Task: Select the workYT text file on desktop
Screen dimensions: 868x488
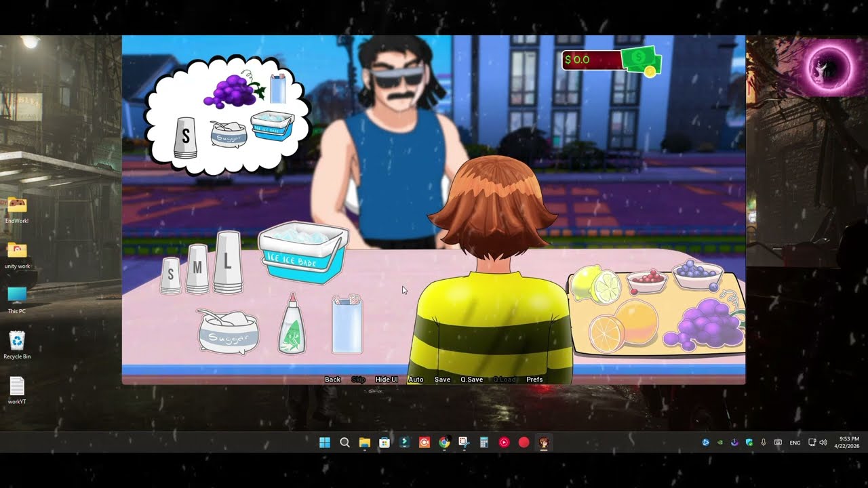Action: [17, 391]
